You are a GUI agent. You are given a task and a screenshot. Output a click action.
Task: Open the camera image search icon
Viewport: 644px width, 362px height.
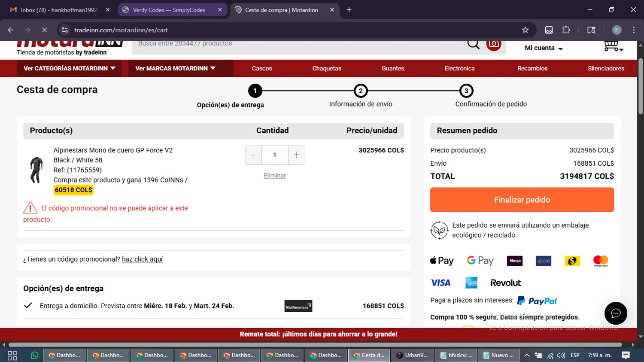pyautogui.click(x=494, y=44)
